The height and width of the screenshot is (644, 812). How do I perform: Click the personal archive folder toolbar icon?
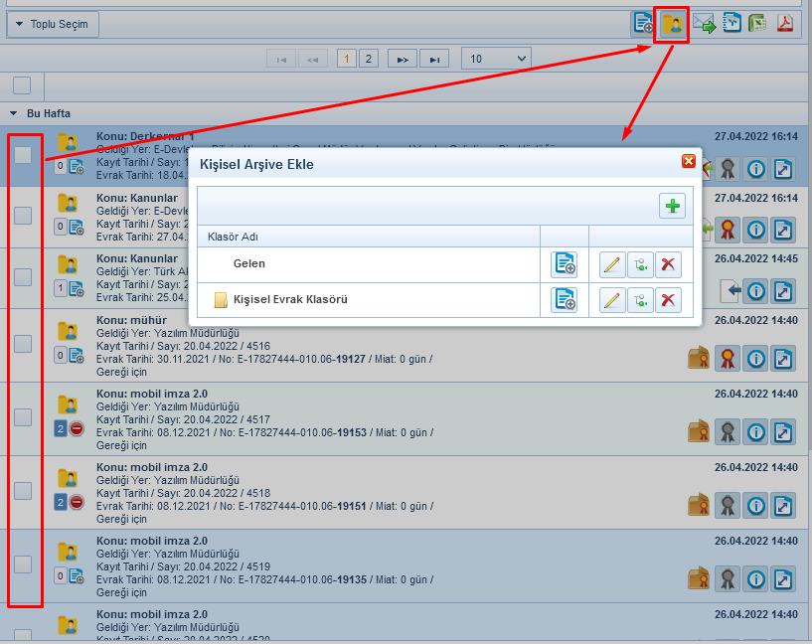point(675,24)
